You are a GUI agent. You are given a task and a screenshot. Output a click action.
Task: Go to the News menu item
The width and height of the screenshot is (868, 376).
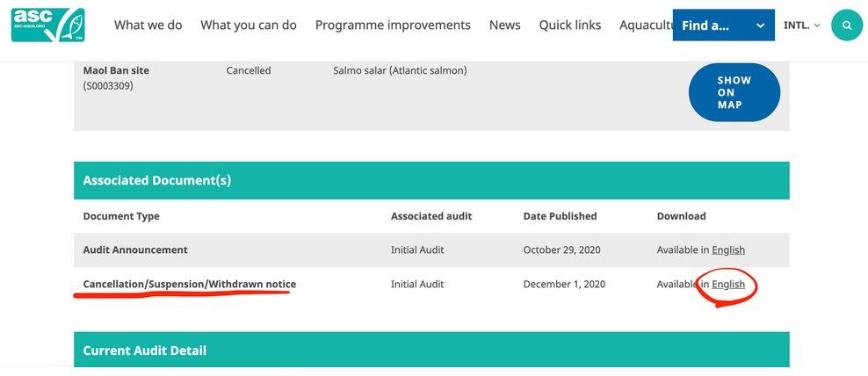(x=504, y=25)
